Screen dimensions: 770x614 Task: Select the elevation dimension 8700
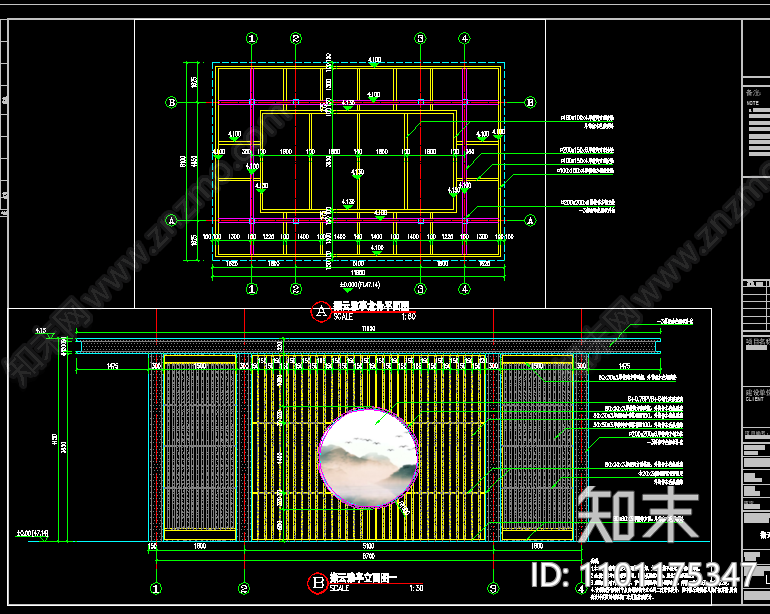pos(369,556)
